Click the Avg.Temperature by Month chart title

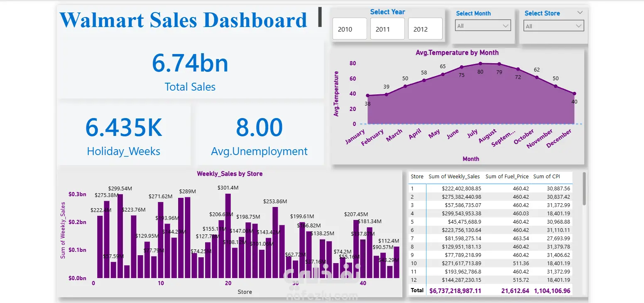click(x=457, y=53)
